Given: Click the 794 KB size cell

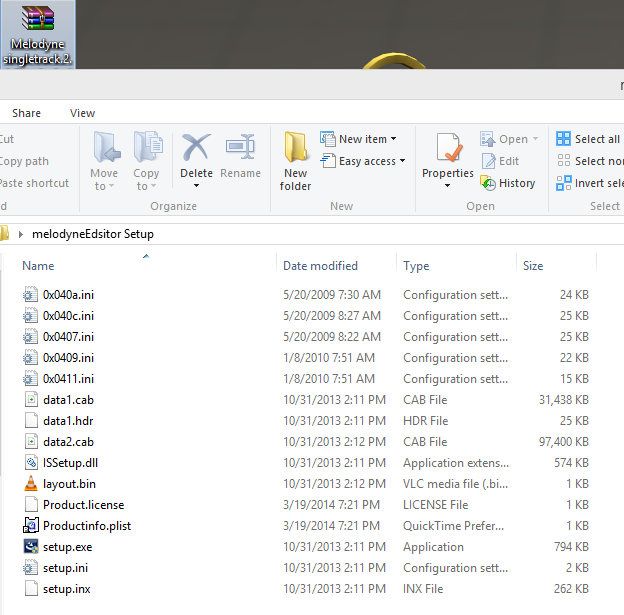Looking at the screenshot, I should 571,547.
